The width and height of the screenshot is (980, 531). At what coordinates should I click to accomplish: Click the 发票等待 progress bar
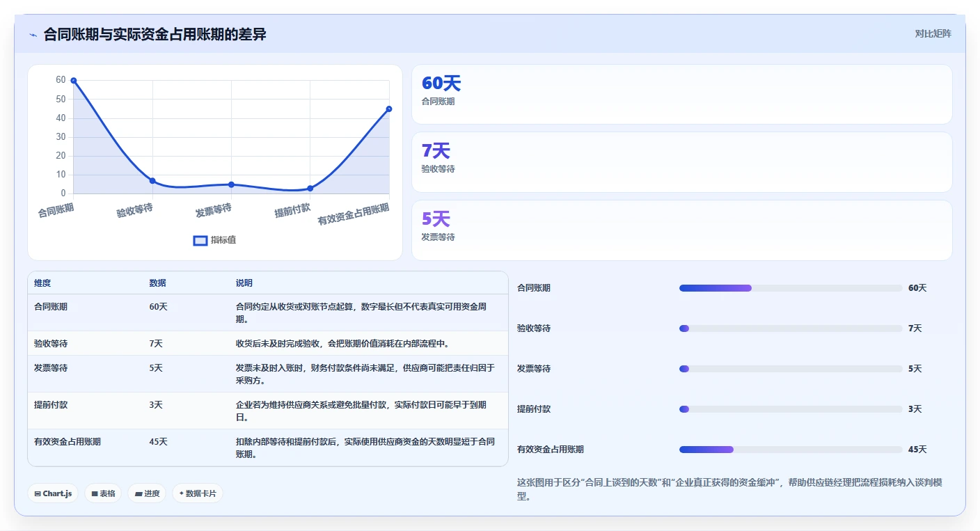[791, 369]
